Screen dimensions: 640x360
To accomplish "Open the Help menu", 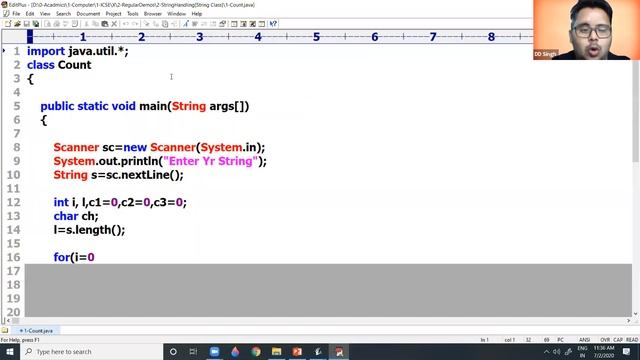I will point(197,13).
